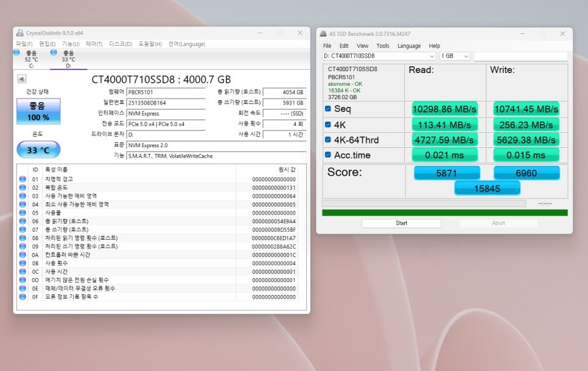Click the empty field beside 1 GB dropdown

(520, 56)
